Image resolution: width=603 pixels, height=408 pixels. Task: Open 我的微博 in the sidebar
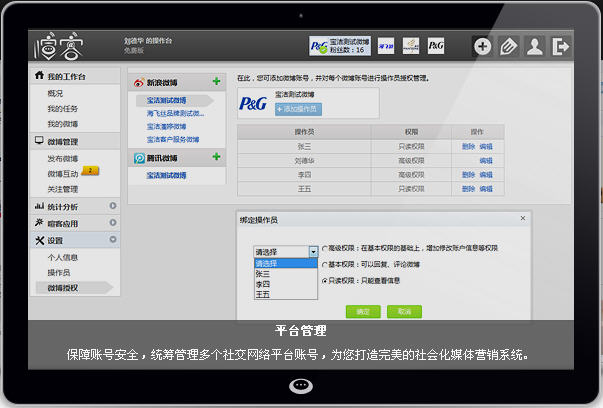[63, 124]
